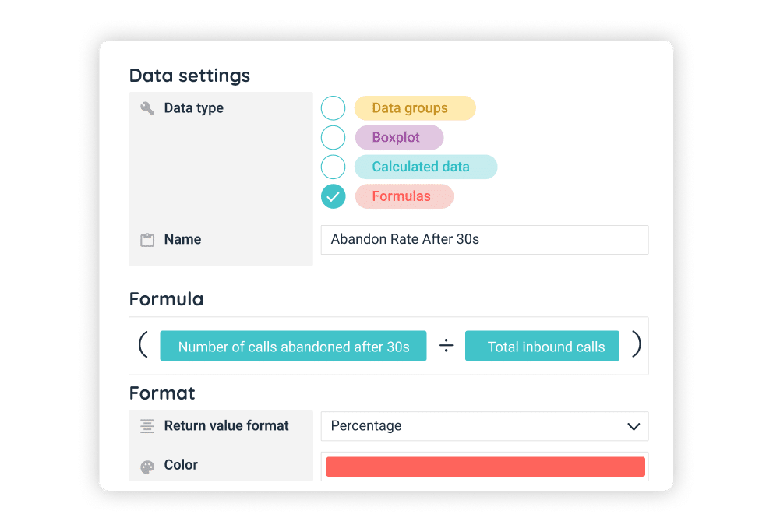Click the wrench icon beside Data type
Image resolution: width=773 pixels, height=532 pixels.
tap(147, 108)
